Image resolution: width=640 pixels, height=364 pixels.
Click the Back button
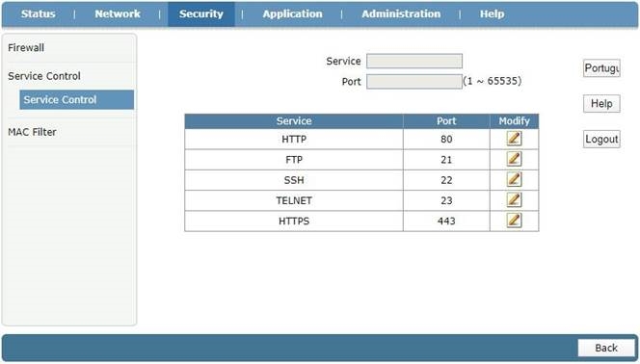click(606, 348)
